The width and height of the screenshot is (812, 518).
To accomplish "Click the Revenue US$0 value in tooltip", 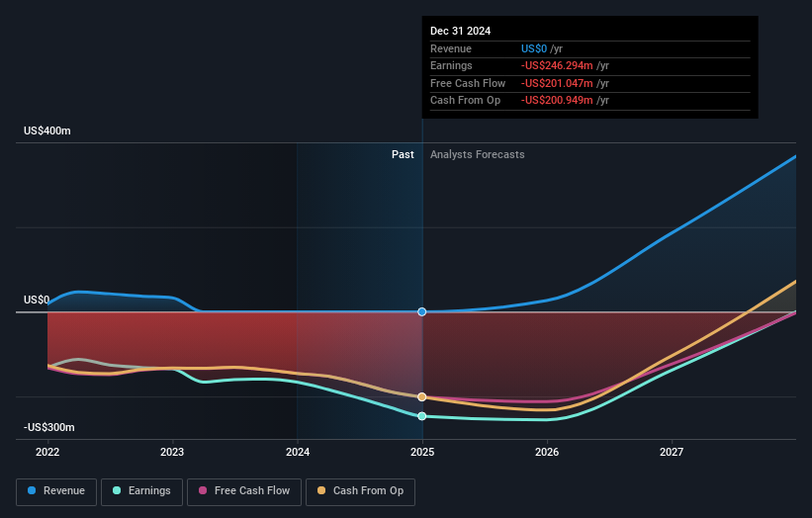I will click(535, 48).
